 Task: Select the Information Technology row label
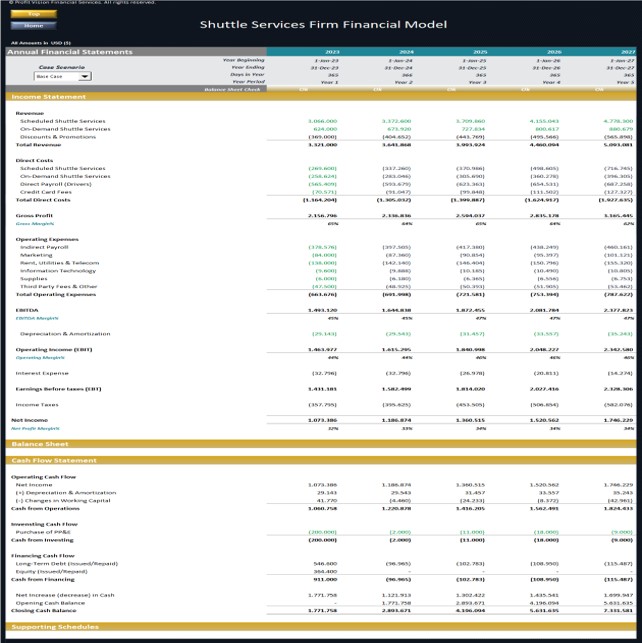[x=58, y=271]
